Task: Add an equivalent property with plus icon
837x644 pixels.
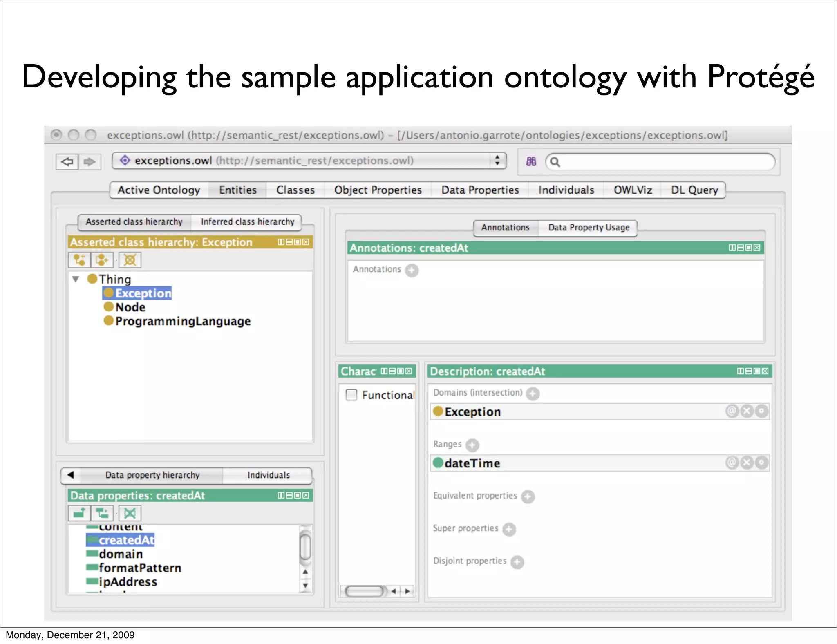Action: pyautogui.click(x=528, y=496)
